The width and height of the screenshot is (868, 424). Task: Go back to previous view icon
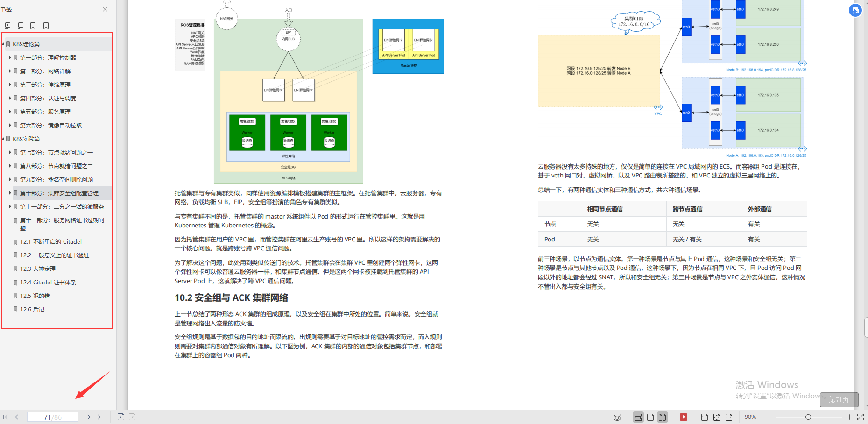coord(121,417)
